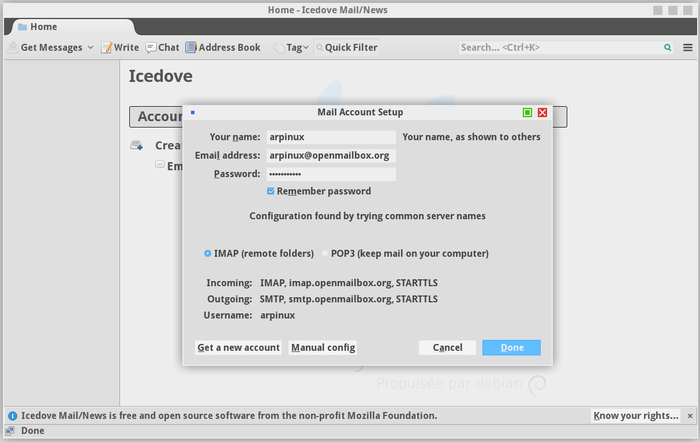Open the Get Messages dropdown arrow
700x442 pixels.
90,47
